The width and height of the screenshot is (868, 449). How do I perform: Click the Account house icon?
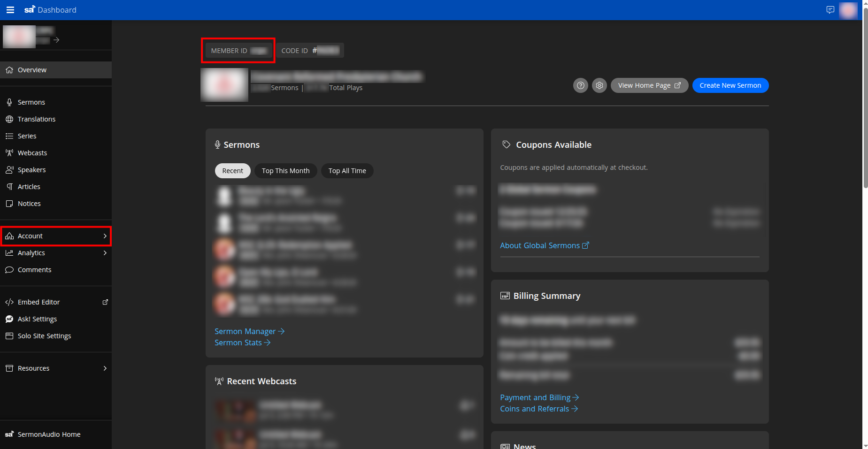[9, 236]
